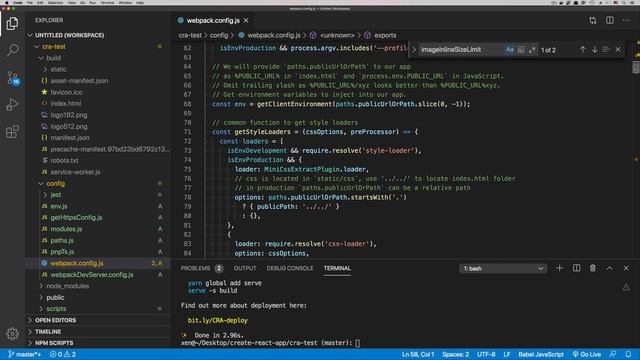Click bit.ly/CRA-deploy link in terminal
640x360 pixels.
tap(218, 320)
